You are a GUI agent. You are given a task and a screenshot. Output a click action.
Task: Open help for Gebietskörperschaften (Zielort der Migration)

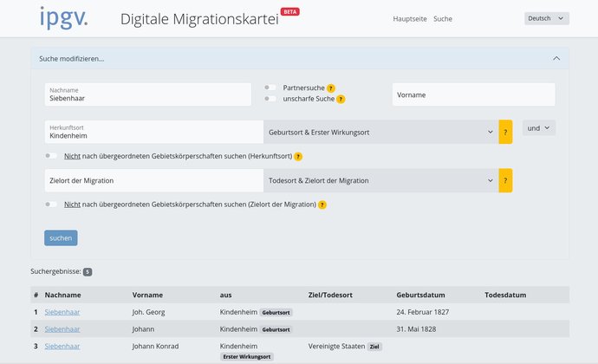[x=322, y=205]
